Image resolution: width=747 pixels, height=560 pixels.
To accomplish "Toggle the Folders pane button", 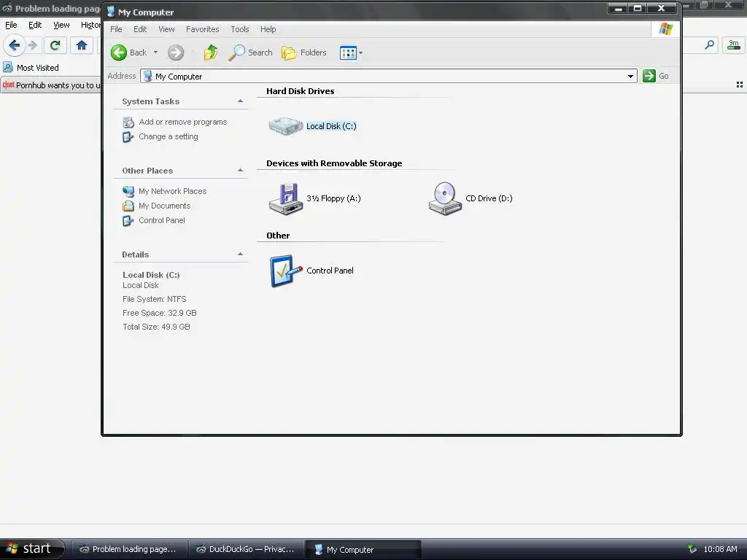I will coord(304,52).
